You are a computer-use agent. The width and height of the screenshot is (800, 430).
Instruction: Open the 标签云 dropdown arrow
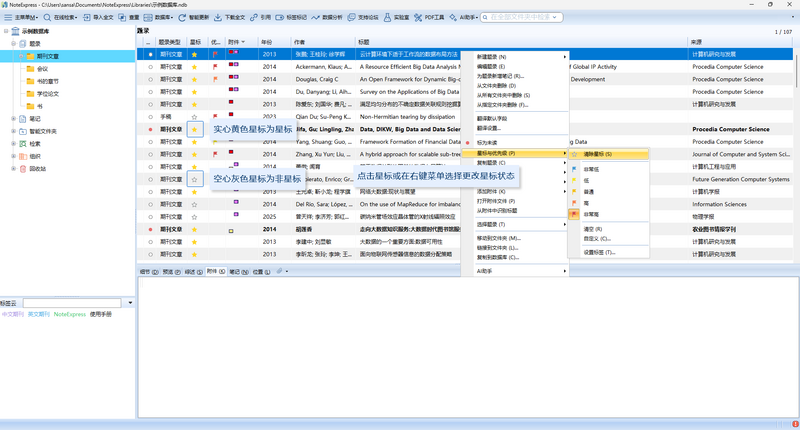tap(130, 303)
